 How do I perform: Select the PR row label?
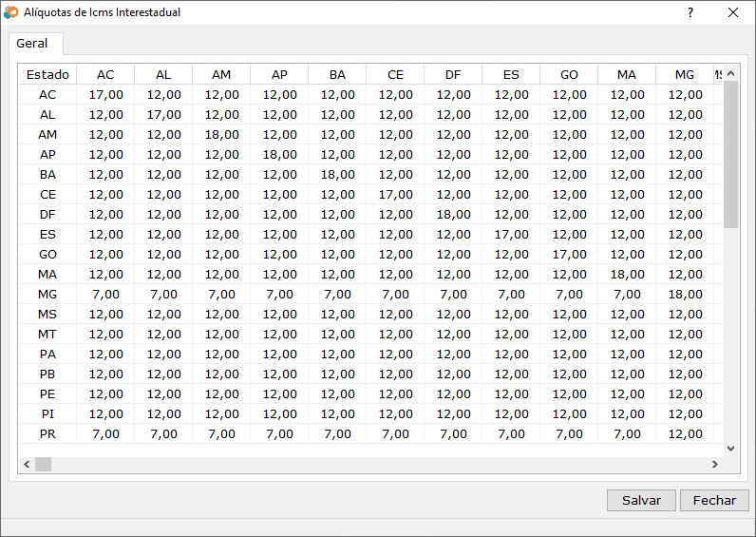pos(47,433)
